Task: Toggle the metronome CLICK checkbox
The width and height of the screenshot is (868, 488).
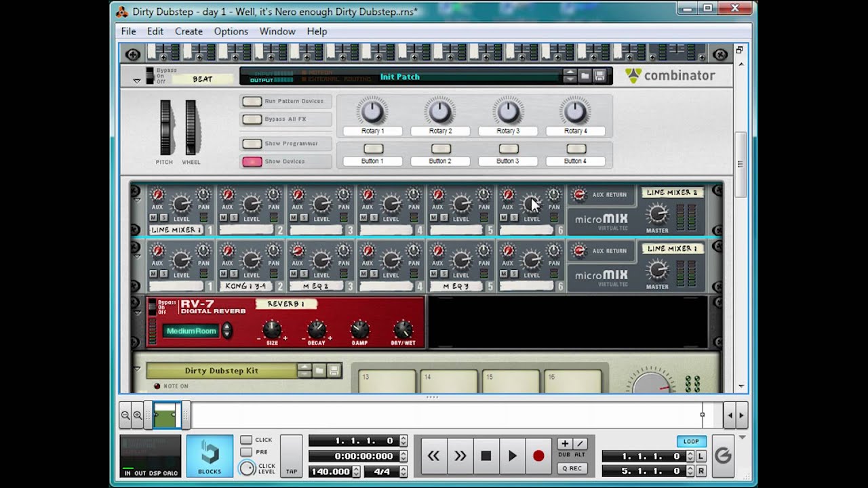Action: (246, 440)
